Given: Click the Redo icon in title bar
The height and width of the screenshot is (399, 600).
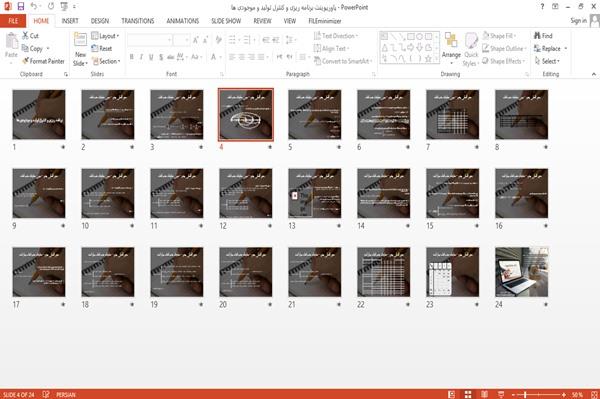Looking at the screenshot, I should click(51, 6).
